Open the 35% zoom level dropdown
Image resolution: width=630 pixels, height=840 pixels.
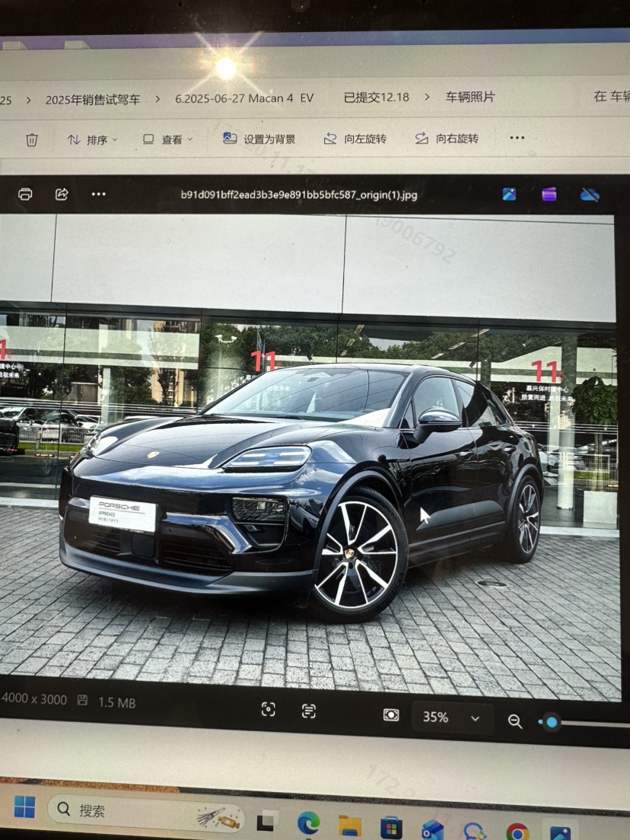pos(453,717)
